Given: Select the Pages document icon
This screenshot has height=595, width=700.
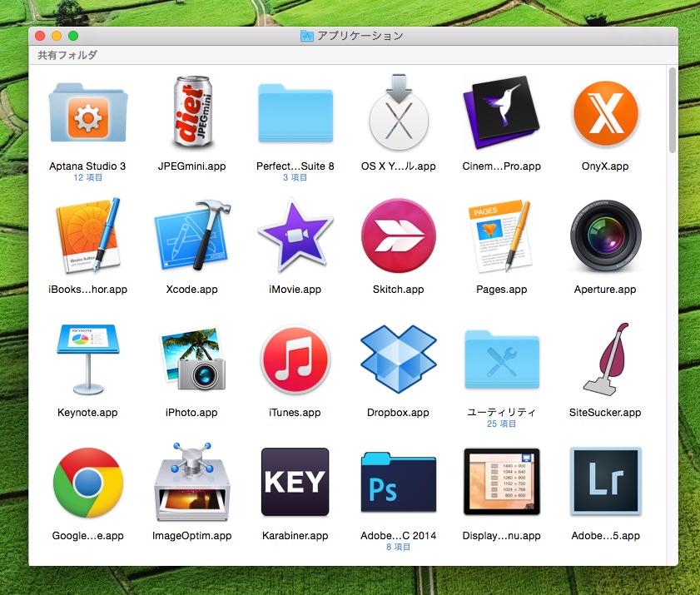Looking at the screenshot, I should tap(501, 236).
